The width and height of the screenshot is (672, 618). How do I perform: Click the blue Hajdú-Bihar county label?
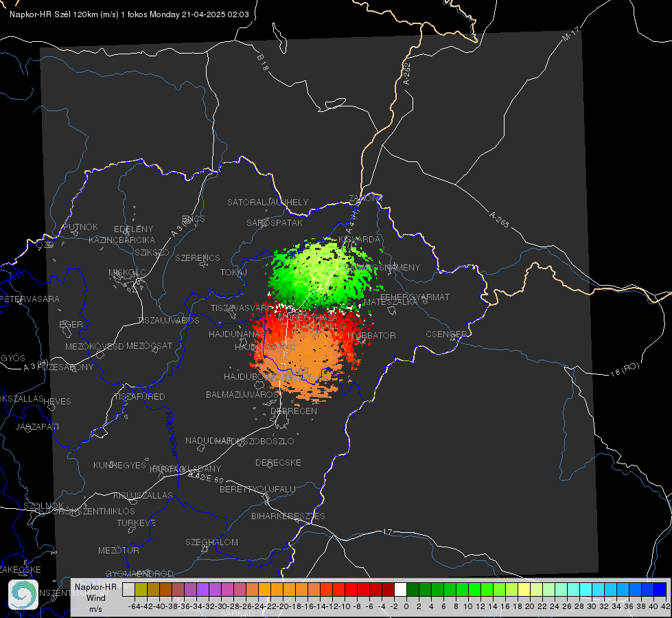click(x=171, y=434)
